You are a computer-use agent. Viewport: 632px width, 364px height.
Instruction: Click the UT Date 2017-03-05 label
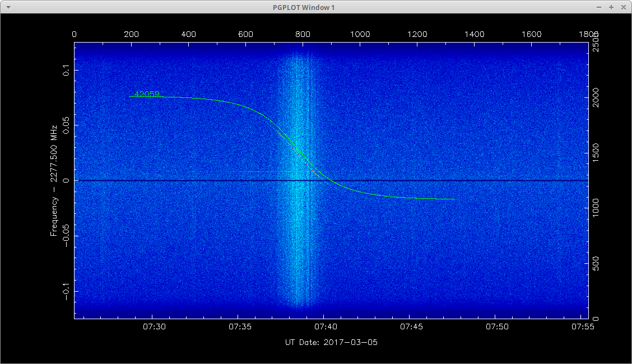331,342
